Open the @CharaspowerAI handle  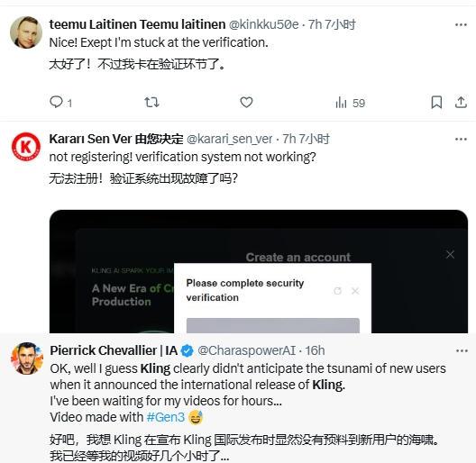[246, 350]
